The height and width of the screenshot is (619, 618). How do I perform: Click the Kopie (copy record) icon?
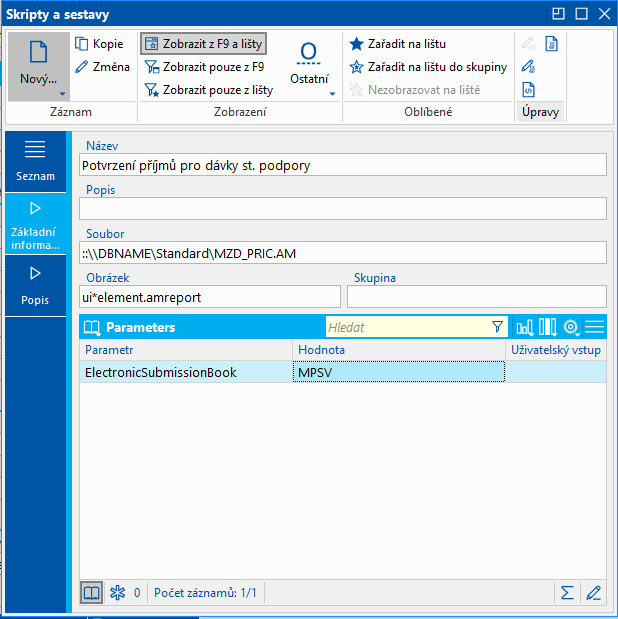click(82, 44)
